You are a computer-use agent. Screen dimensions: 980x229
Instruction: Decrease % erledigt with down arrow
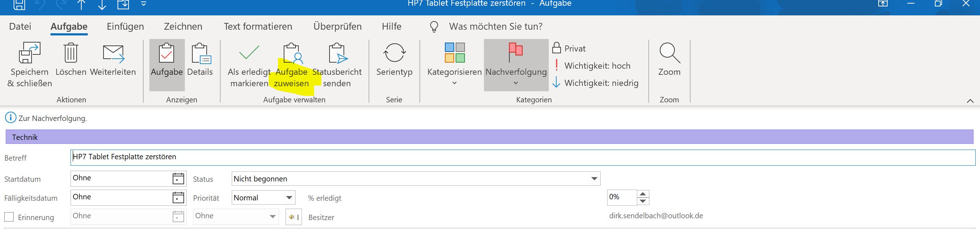click(643, 201)
